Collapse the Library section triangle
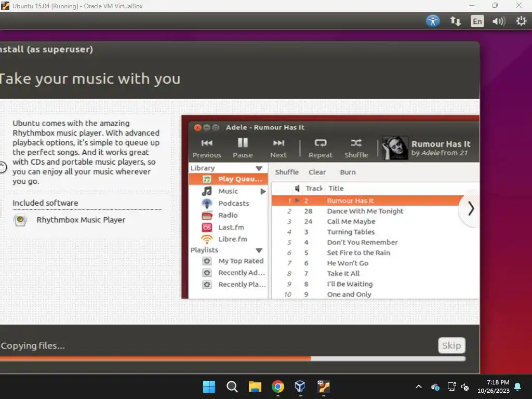Screen dimensions: 532x399 [x=259, y=168]
